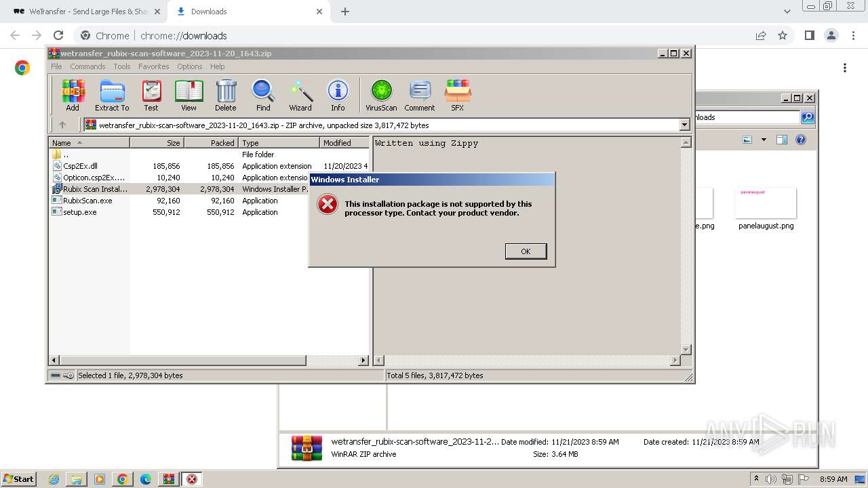The height and width of the screenshot is (488, 868).
Task: Show hidden tray icons arrow
Action: [756, 479]
